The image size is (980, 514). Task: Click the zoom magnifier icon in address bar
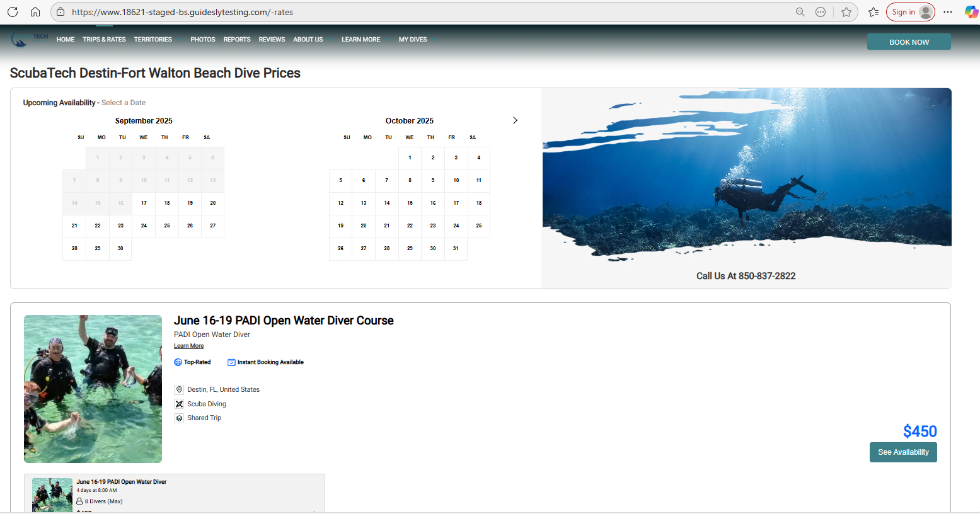click(800, 12)
